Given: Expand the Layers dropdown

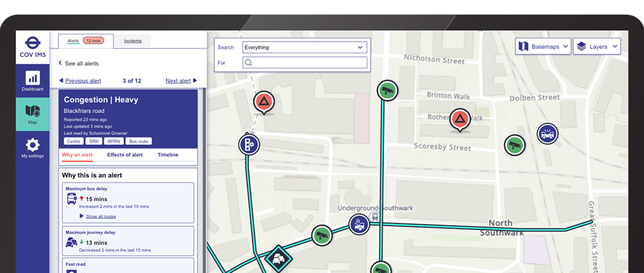Looking at the screenshot, I should (597, 47).
